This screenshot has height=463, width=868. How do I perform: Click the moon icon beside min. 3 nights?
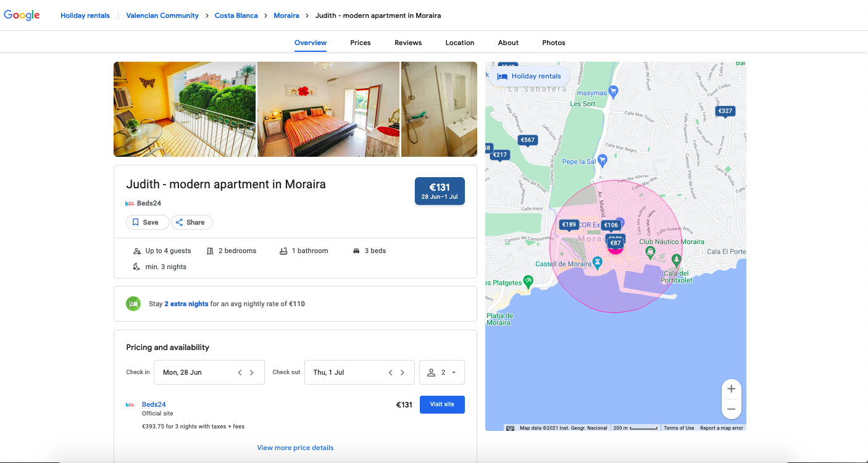click(137, 267)
